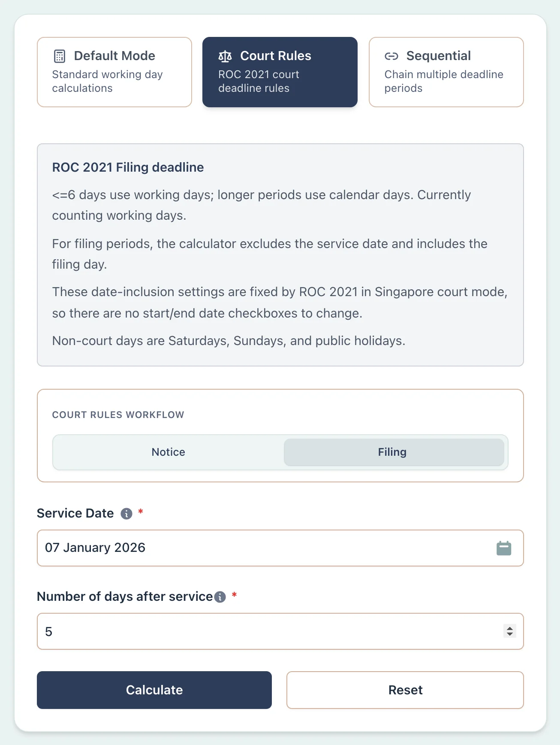This screenshot has height=745, width=560.
Task: Open the calendar picker for Service Date
Action: [504, 548]
